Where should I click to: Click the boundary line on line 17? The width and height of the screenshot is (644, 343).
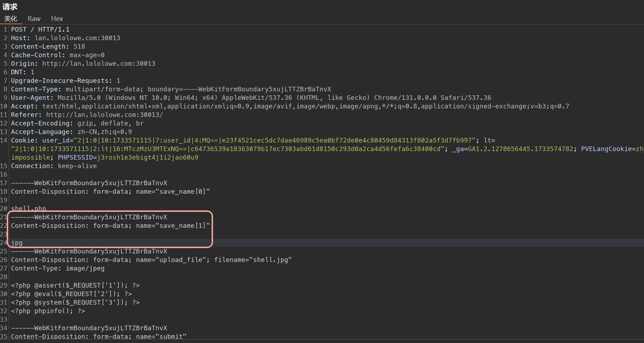89,183
